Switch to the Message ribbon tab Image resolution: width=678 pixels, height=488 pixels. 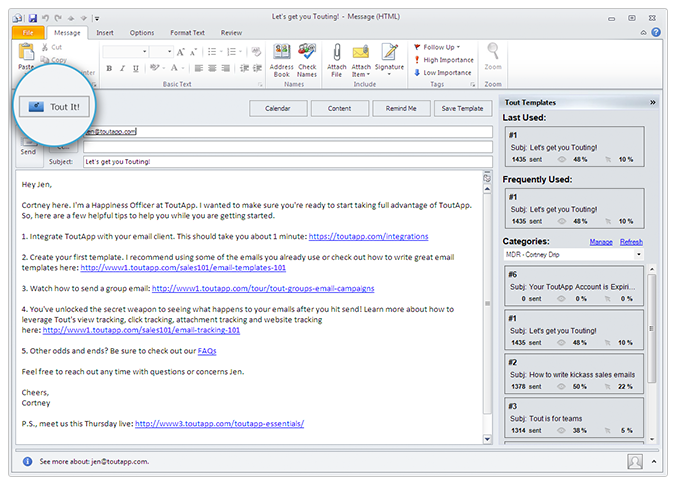[x=67, y=33]
